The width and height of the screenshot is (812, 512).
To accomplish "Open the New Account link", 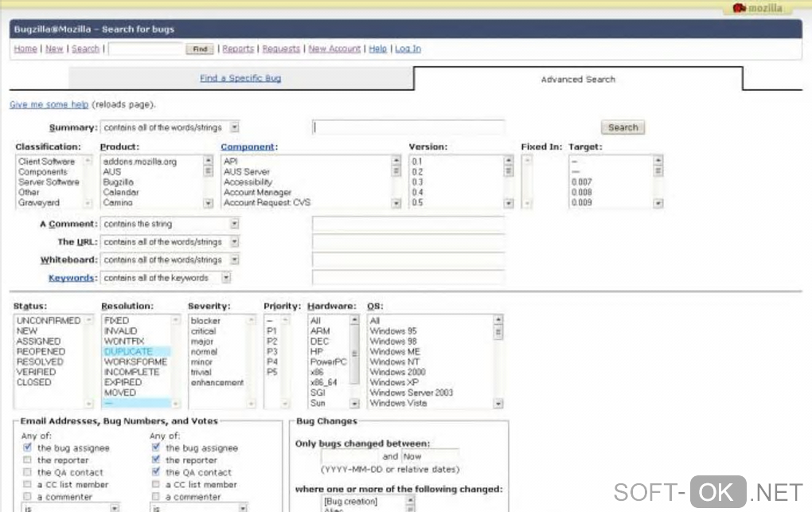I will [334, 49].
